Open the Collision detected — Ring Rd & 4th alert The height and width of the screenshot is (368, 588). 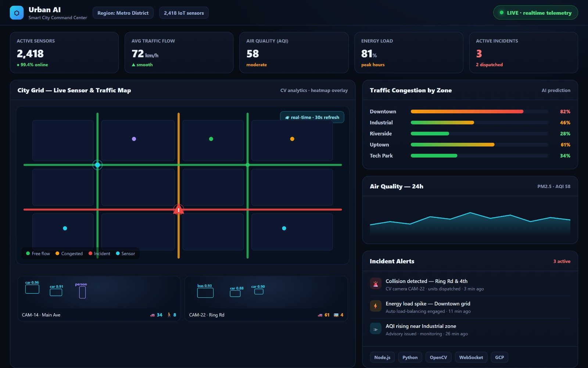[x=470, y=284]
